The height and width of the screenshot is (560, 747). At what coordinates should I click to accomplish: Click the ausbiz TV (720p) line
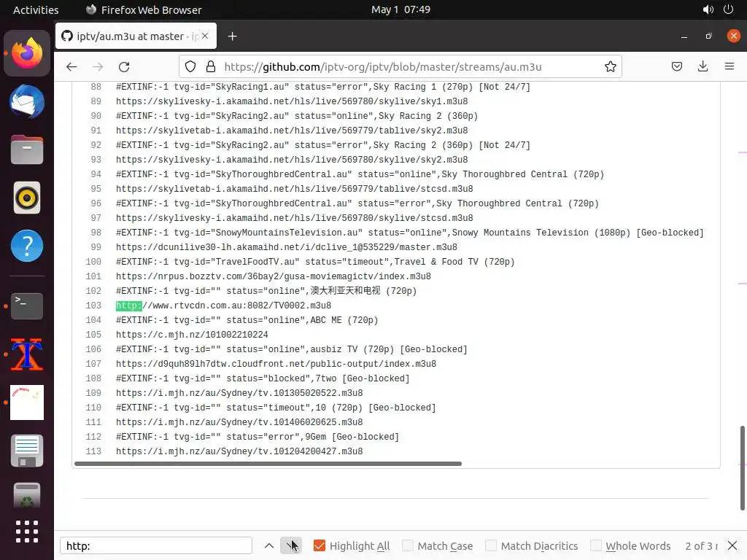292,349
